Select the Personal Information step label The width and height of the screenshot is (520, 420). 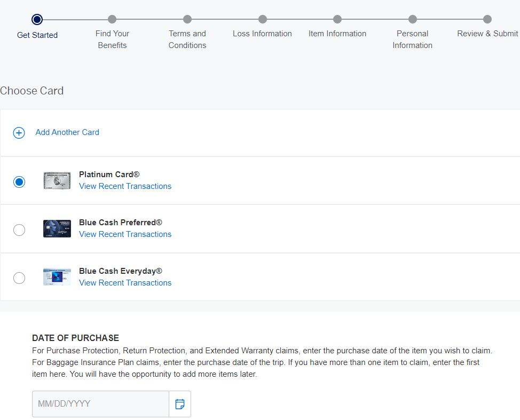coord(413,39)
